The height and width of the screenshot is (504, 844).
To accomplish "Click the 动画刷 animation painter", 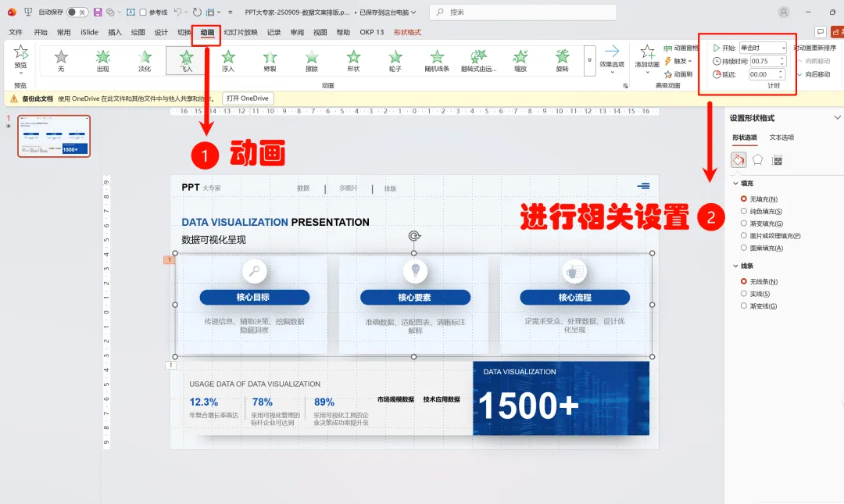I will point(678,74).
